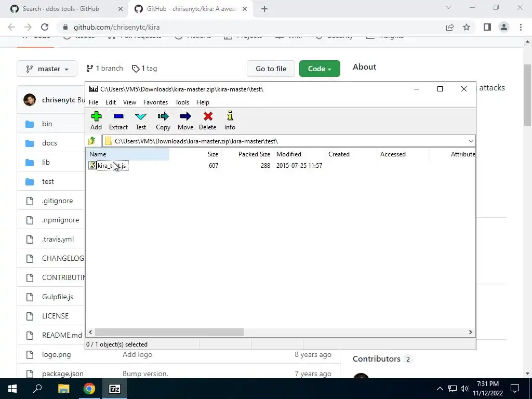Open the Tools menu
532x399 pixels.
[x=182, y=102]
